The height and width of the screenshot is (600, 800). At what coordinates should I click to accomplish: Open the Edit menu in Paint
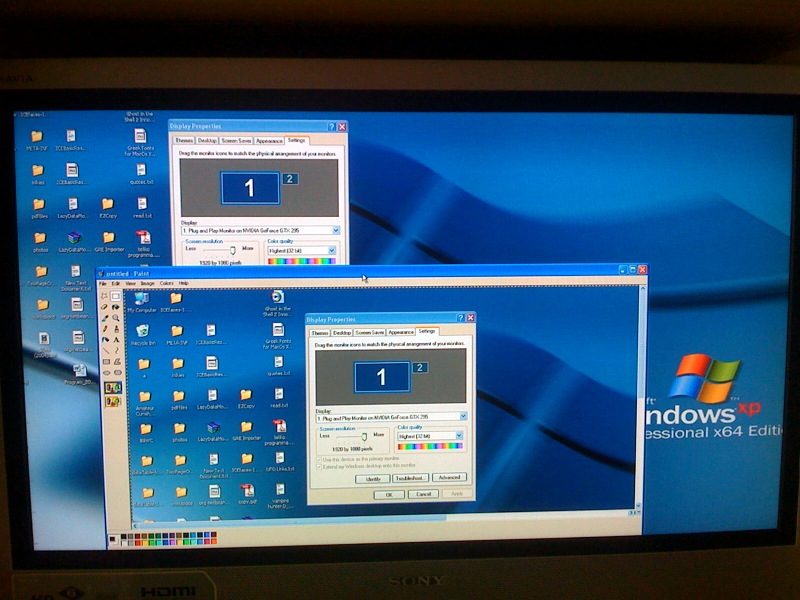tap(116, 283)
